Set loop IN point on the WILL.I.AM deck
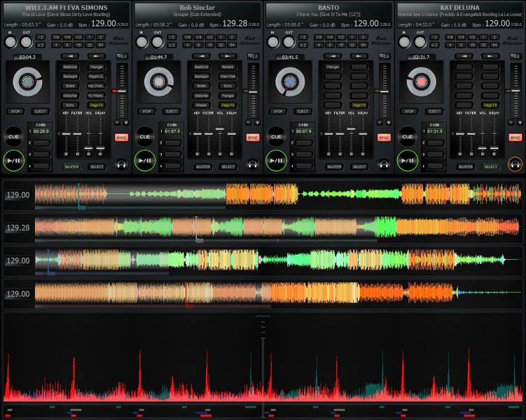The width and height of the screenshot is (526, 420). pyautogui.click(x=11, y=42)
